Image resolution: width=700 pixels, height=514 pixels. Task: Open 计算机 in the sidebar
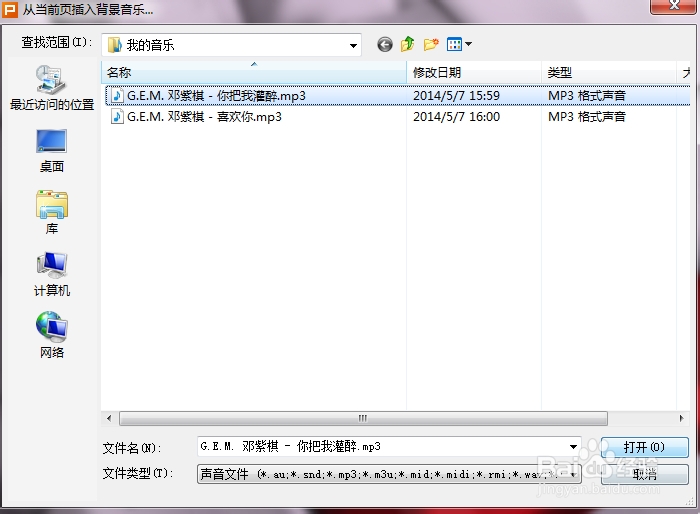(52, 274)
